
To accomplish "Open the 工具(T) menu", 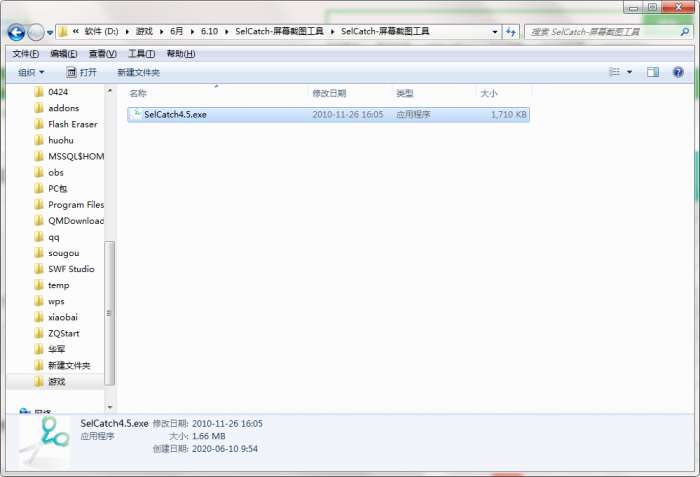I will (x=142, y=54).
